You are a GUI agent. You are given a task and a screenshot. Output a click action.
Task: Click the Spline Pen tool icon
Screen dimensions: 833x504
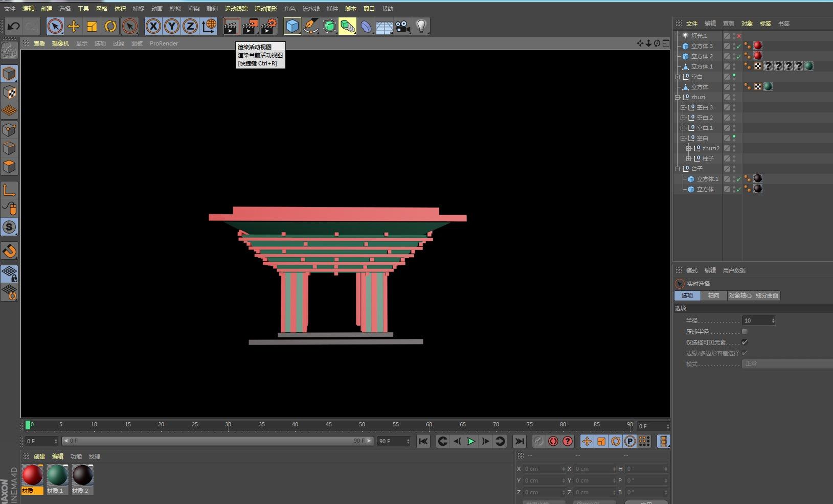pos(311,26)
